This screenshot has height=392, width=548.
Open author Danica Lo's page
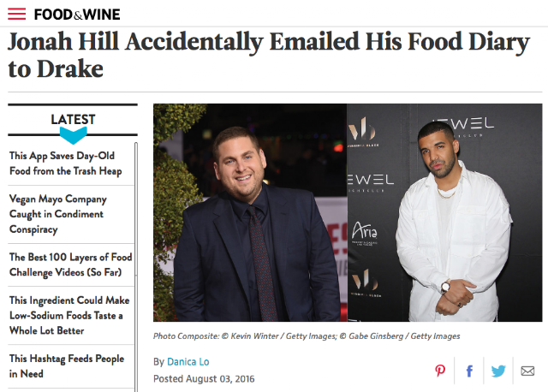[x=188, y=361]
